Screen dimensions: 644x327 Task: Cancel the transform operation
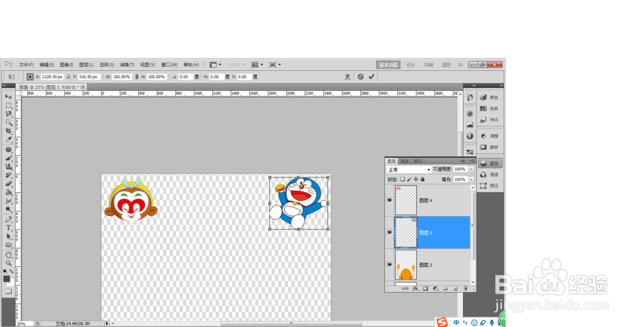point(360,77)
